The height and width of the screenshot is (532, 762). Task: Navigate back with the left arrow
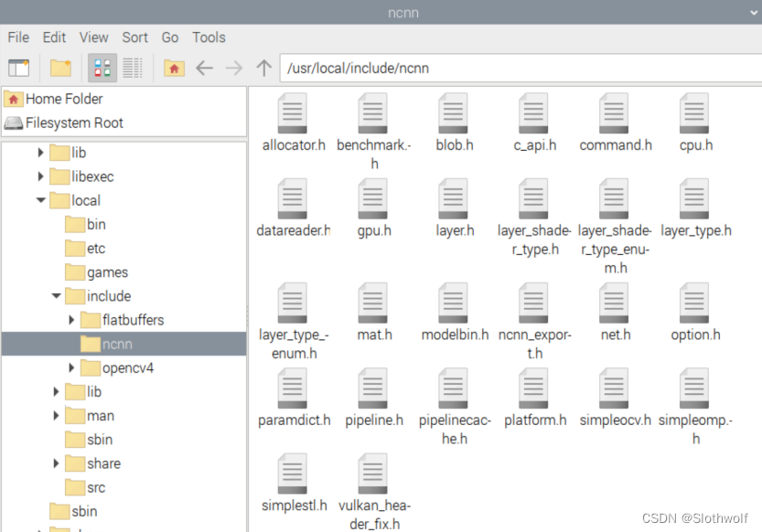[205, 68]
